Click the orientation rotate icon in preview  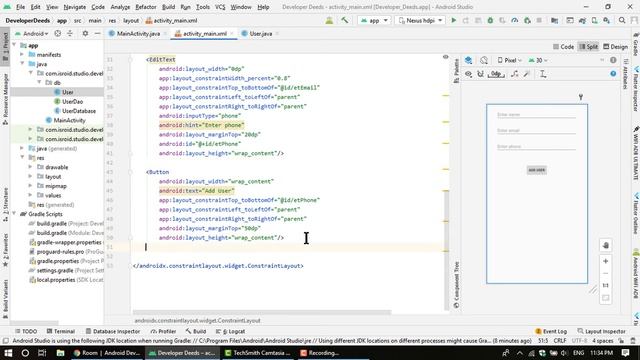pyautogui.click(x=484, y=60)
